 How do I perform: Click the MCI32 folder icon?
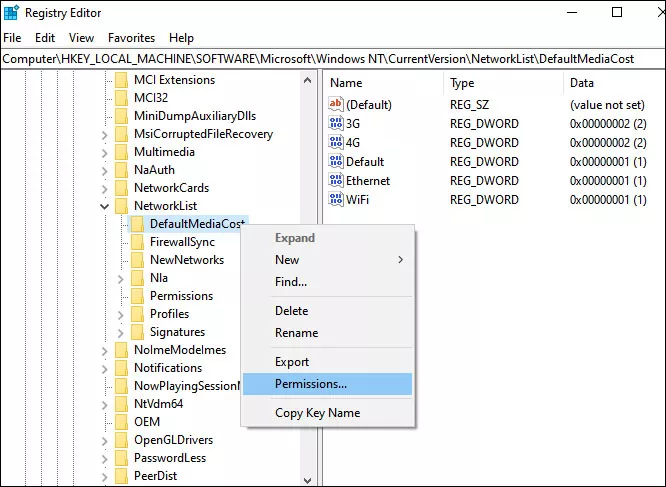pyautogui.click(x=121, y=98)
